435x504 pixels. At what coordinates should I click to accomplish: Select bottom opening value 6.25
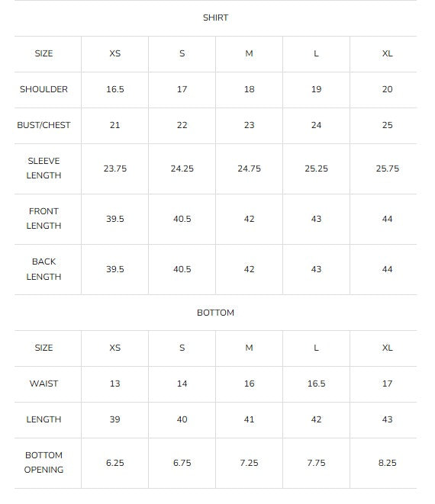coord(115,463)
